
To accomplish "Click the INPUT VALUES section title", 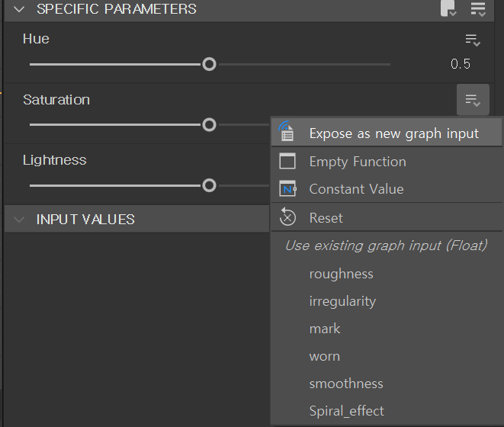I will (x=85, y=220).
